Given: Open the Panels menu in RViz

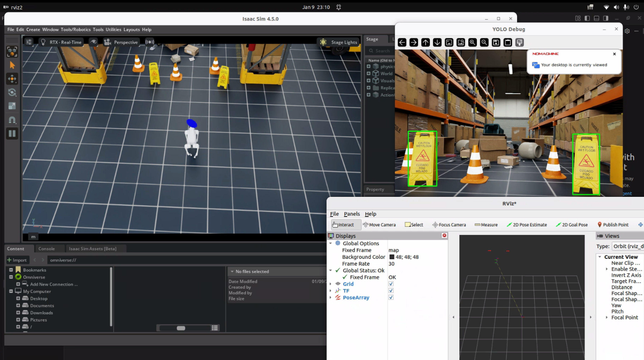Looking at the screenshot, I should [352, 214].
